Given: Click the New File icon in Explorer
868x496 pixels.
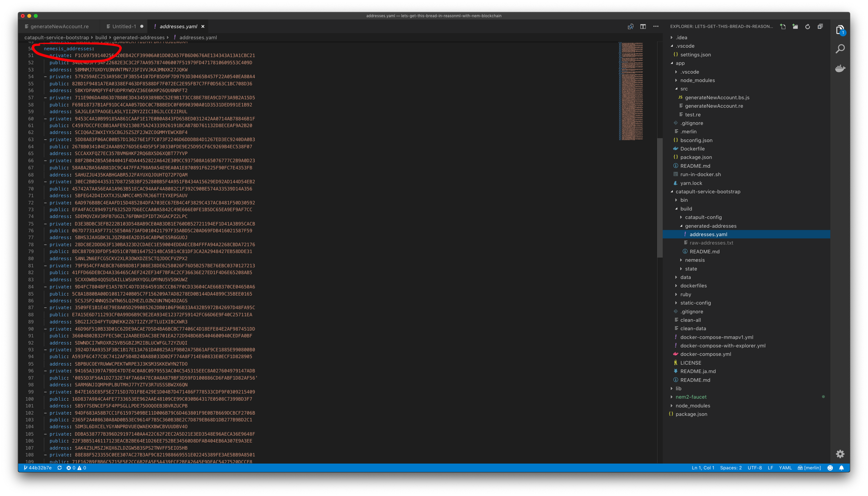Looking at the screenshot, I should 783,27.
